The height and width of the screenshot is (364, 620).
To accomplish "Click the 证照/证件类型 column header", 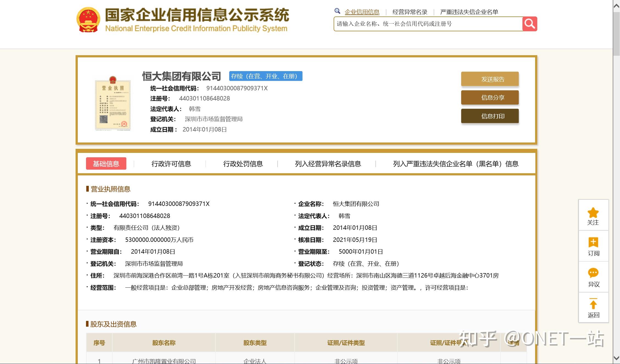I will (346, 343).
